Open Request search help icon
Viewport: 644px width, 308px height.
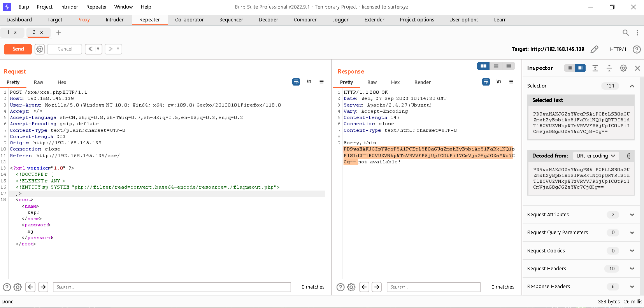click(7, 287)
